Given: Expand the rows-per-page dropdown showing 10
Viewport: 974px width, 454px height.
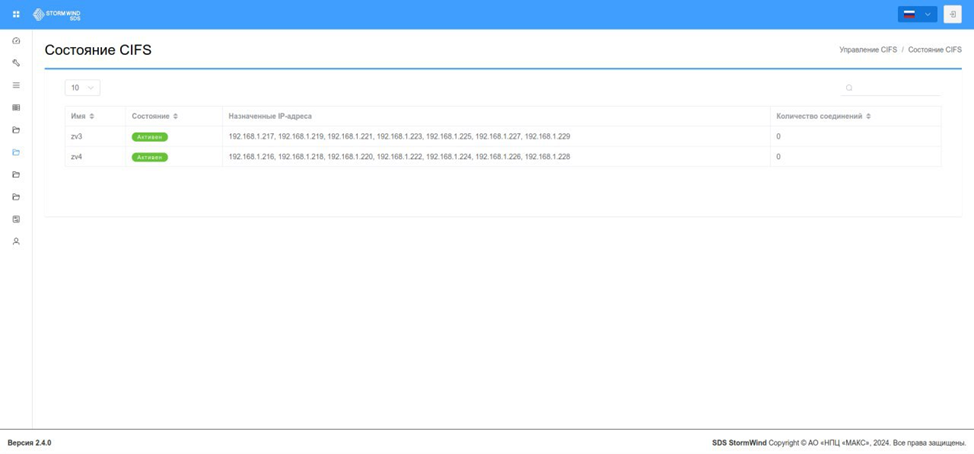Looking at the screenshot, I should [83, 88].
